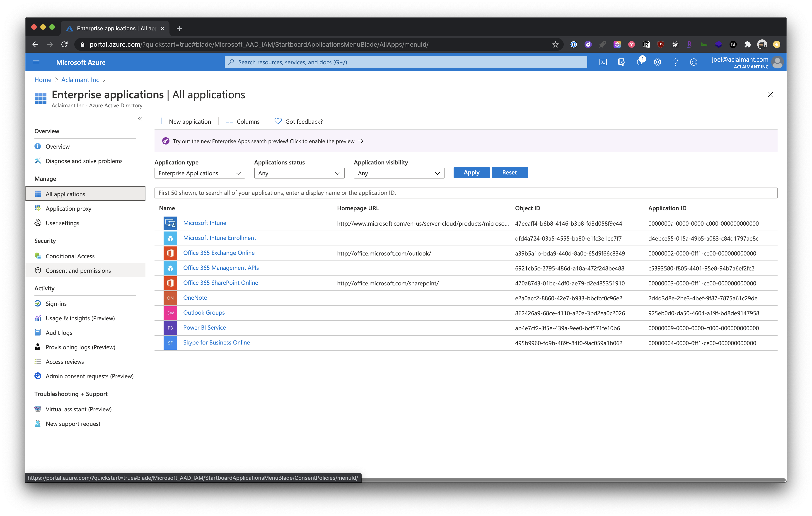Screen dimensions: 812x516
Task: Open the Columns selector
Action: pyautogui.click(x=242, y=122)
